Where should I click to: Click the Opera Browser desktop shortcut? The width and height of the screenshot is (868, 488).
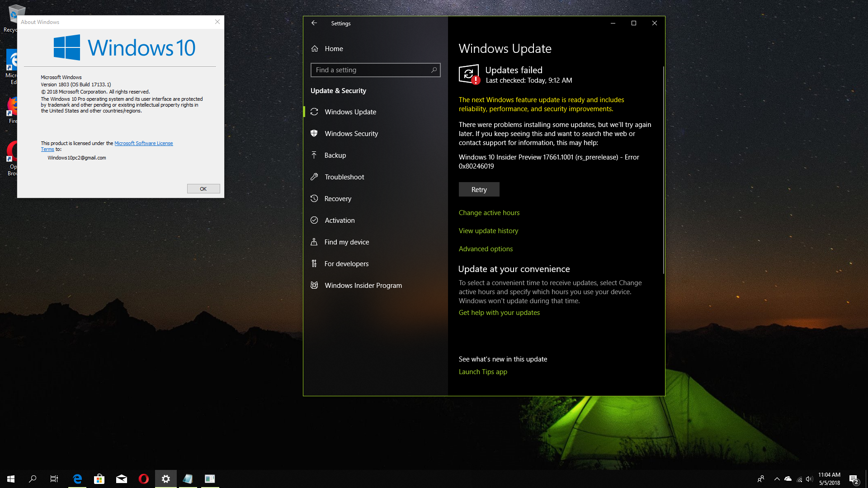coord(12,158)
